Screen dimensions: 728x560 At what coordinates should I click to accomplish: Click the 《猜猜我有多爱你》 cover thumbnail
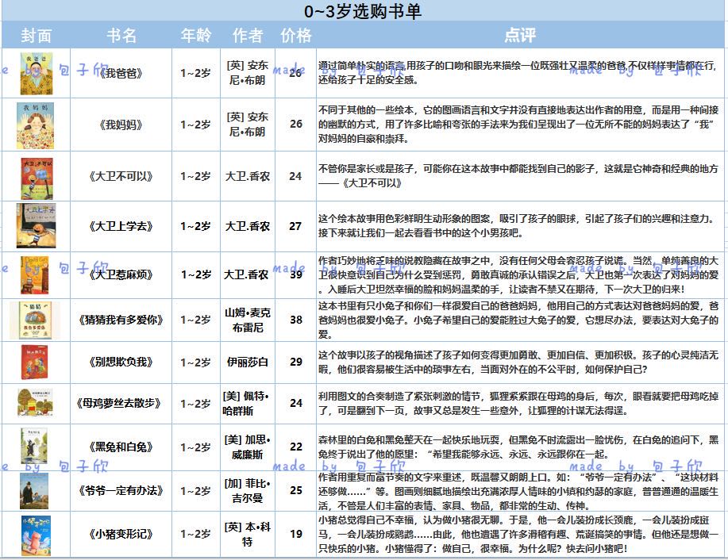pyautogui.click(x=35, y=320)
